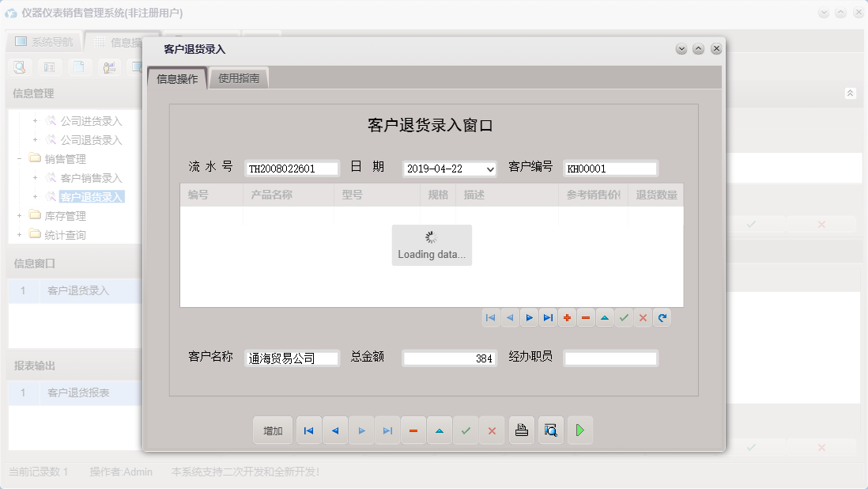Click the first-record navigation icon at the bottom

click(308, 430)
